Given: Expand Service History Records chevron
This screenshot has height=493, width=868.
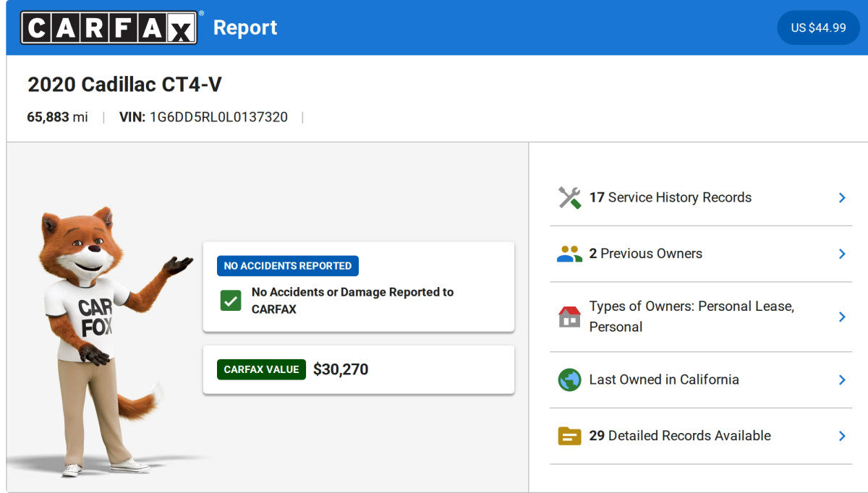Looking at the screenshot, I should tap(842, 197).
